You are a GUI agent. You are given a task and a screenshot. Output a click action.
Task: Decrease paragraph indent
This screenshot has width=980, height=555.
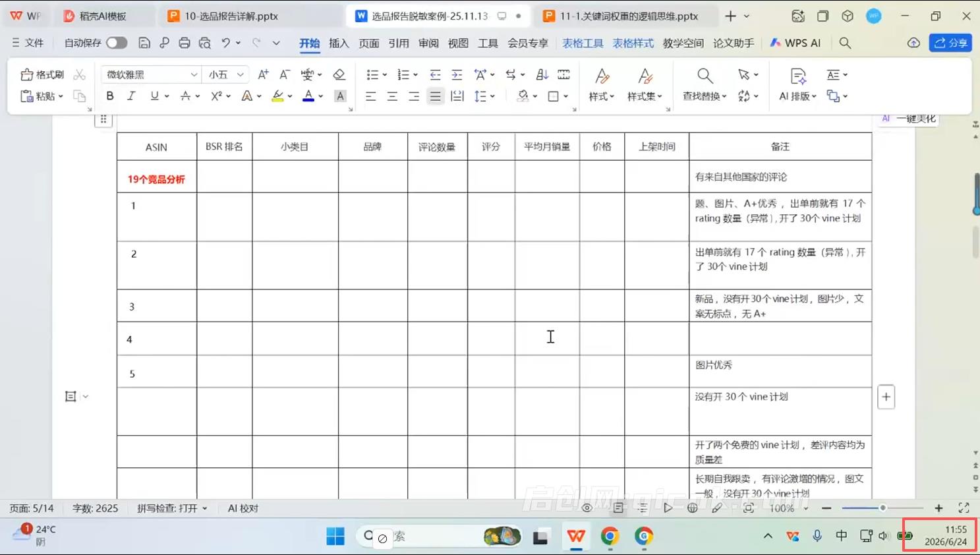[x=435, y=74]
